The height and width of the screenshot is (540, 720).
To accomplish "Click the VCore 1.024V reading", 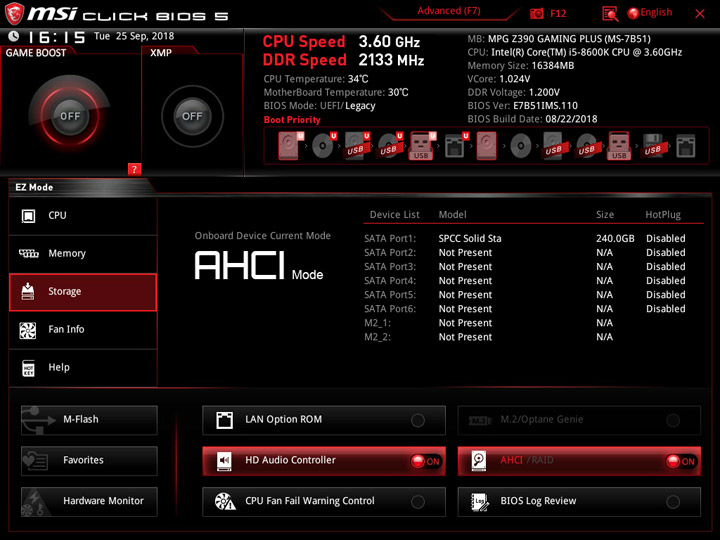I will [x=499, y=79].
